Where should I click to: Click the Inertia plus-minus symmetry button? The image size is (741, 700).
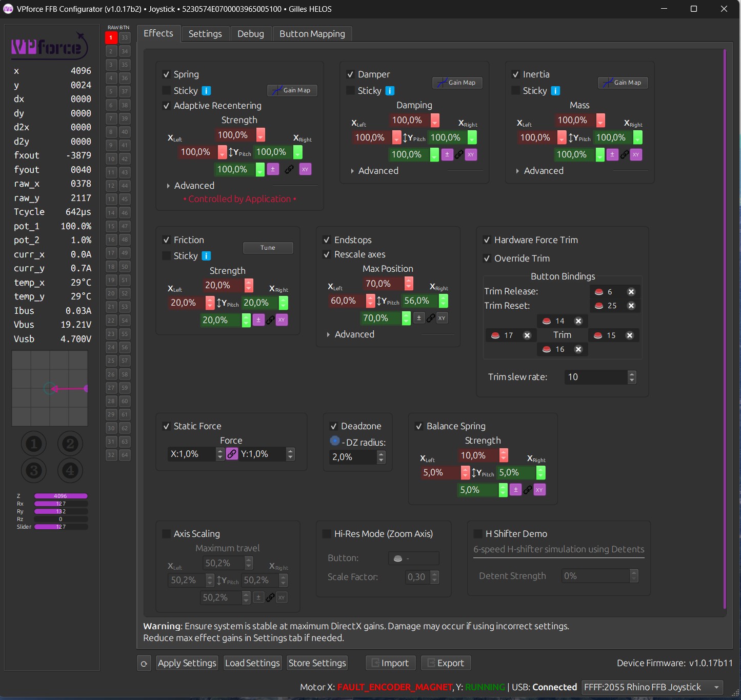tap(612, 154)
